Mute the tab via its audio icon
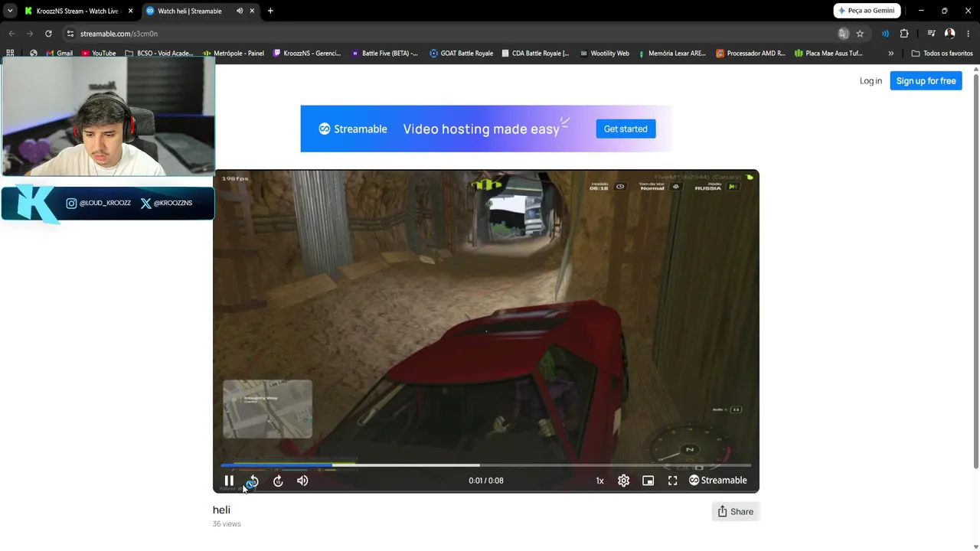980x551 pixels. [x=240, y=11]
